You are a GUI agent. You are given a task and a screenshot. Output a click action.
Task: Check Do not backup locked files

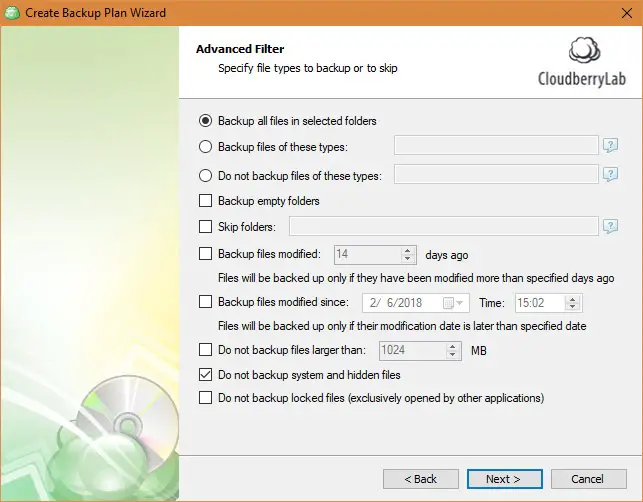tap(205, 397)
